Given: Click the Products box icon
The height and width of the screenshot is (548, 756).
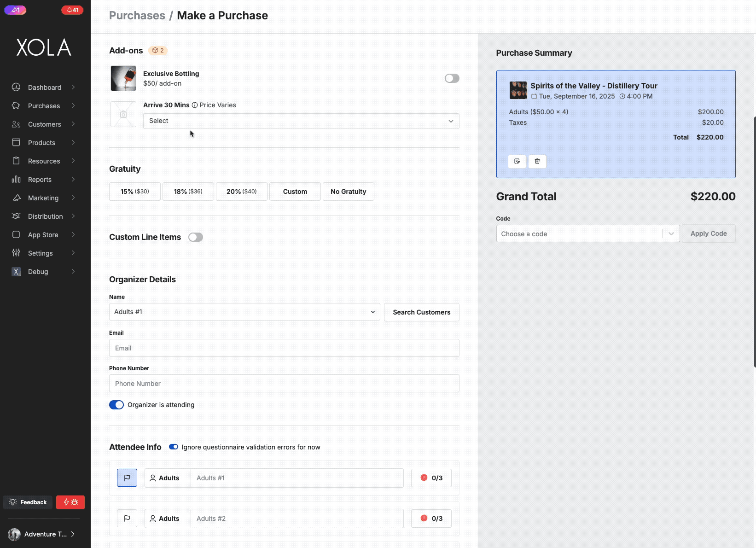Looking at the screenshot, I should coord(16,142).
